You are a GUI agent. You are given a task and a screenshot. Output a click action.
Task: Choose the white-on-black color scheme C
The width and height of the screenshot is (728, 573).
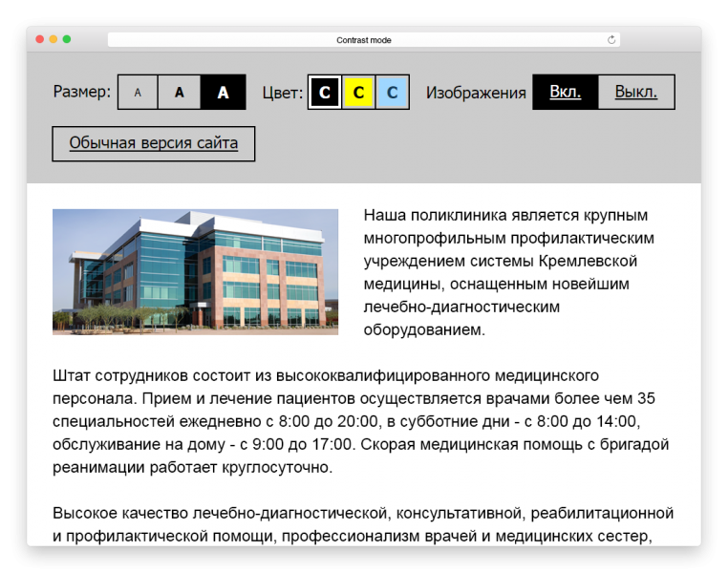point(325,93)
